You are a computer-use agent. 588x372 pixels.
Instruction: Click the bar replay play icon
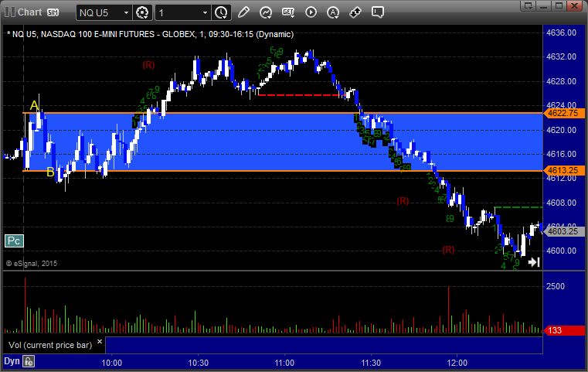311,12
